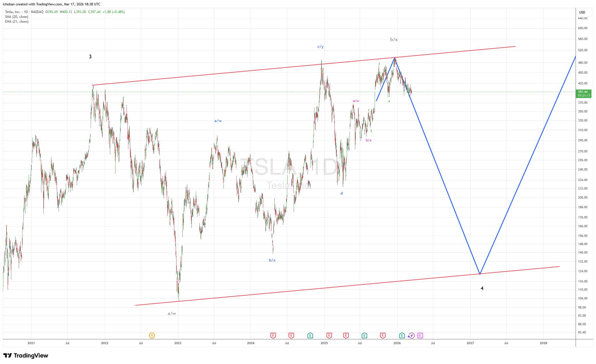The image size is (596, 364).
Task: Select the gray b/x label near the top
Action: [x=394, y=40]
